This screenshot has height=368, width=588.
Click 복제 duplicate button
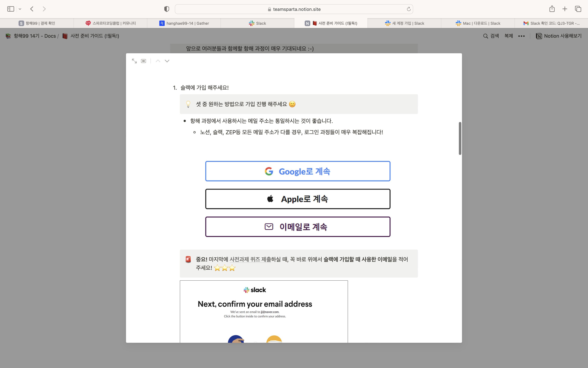point(509,36)
